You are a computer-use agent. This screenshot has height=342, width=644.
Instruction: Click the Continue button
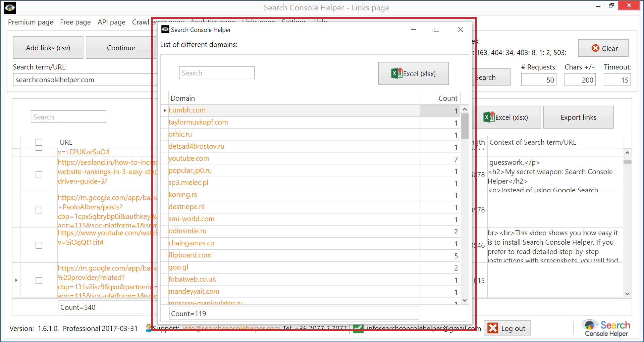[x=120, y=48]
